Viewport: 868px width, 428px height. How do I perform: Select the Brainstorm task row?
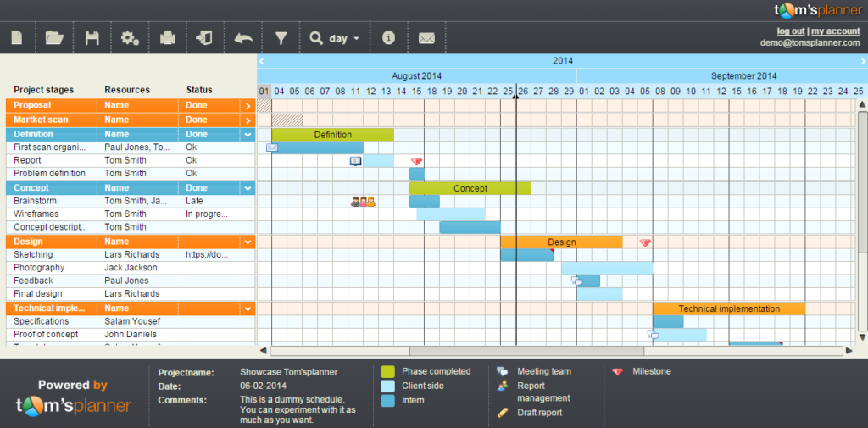pyautogui.click(x=131, y=201)
